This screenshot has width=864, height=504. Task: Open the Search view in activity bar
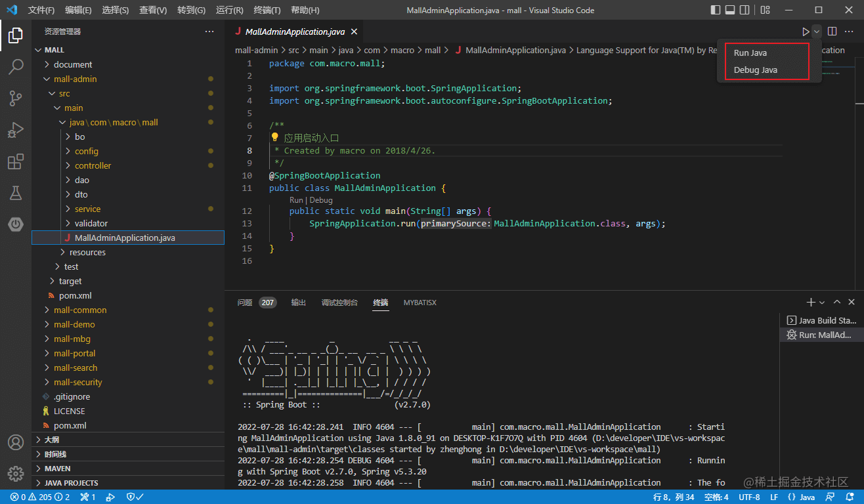tap(16, 67)
